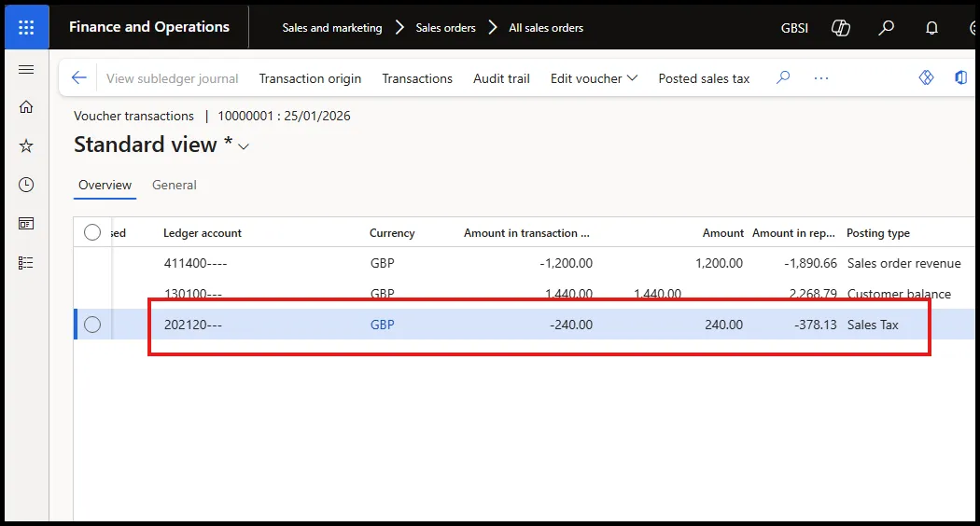This screenshot has width=980, height=526.
Task: Click the -1,200.00 transaction amount cell
Action: 567,263
